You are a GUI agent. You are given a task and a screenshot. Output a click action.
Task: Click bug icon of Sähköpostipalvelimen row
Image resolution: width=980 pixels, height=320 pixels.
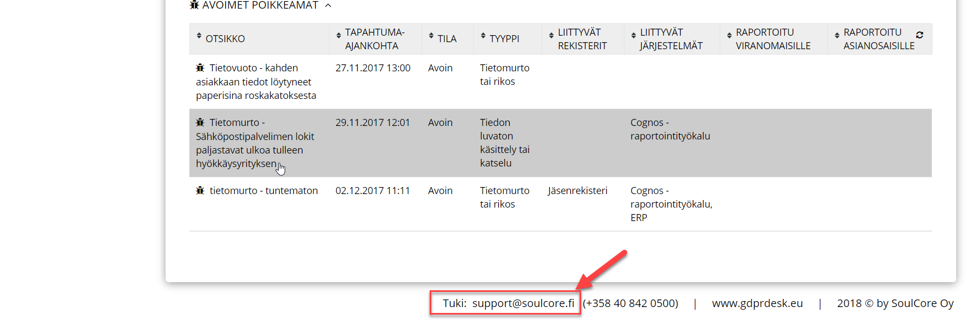(200, 122)
